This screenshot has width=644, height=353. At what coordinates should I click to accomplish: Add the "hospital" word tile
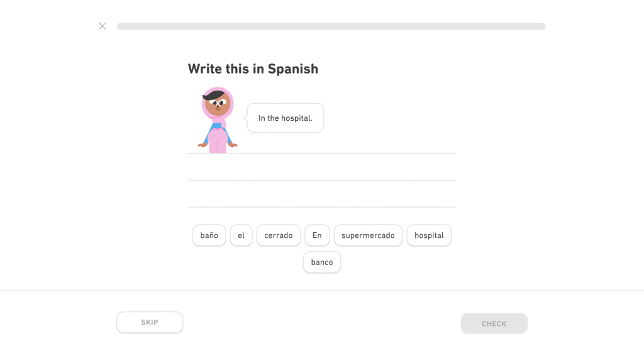(429, 235)
